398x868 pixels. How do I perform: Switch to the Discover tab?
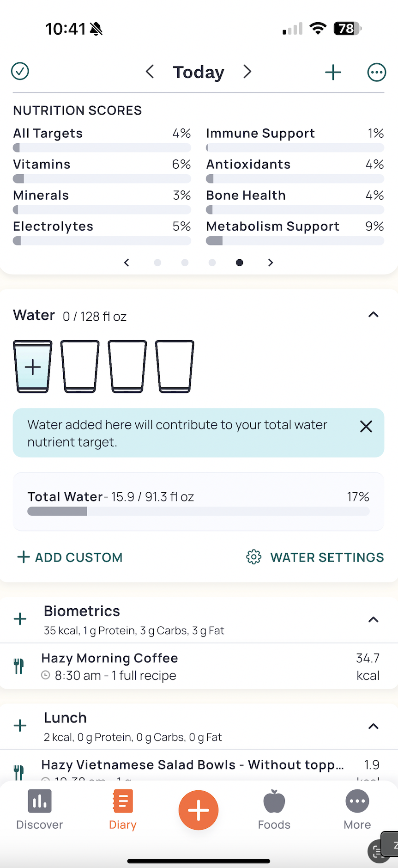40,810
